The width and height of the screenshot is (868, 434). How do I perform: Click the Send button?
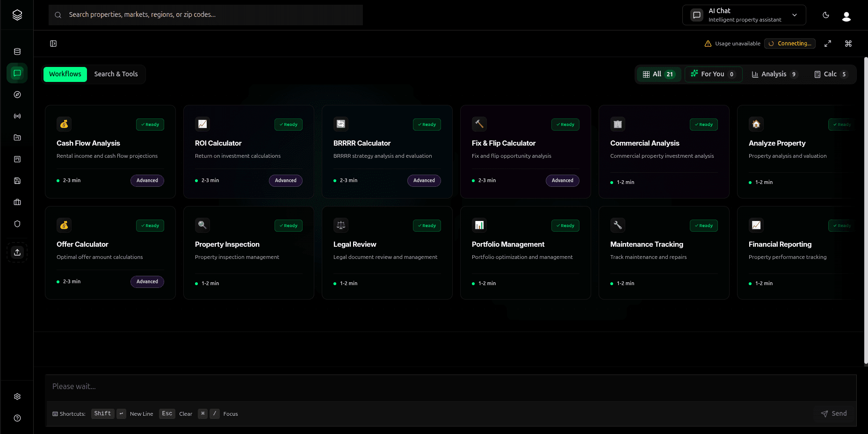click(834, 413)
